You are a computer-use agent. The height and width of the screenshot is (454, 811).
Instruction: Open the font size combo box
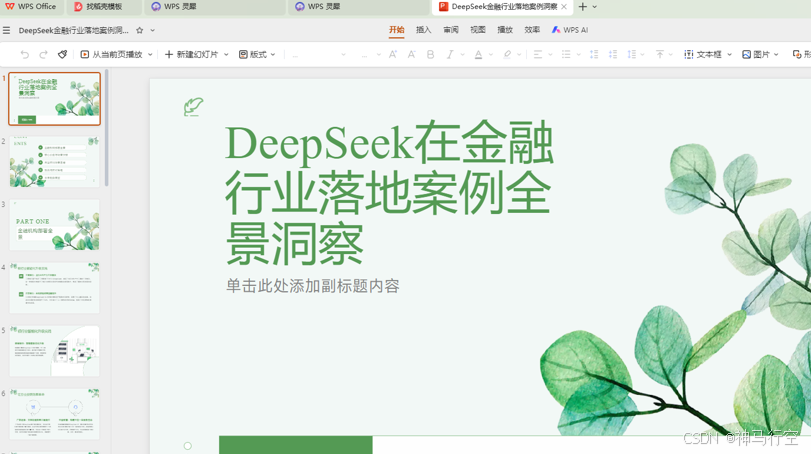pyautogui.click(x=371, y=54)
